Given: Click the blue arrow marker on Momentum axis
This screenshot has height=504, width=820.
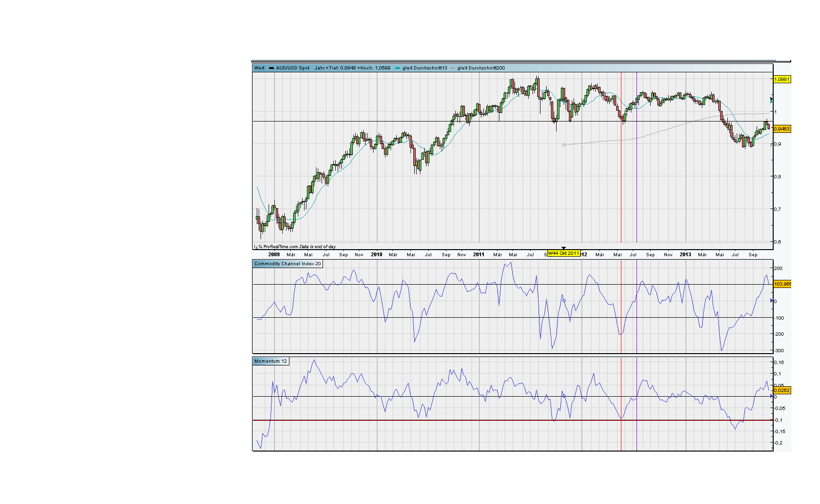Looking at the screenshot, I should (x=772, y=396).
